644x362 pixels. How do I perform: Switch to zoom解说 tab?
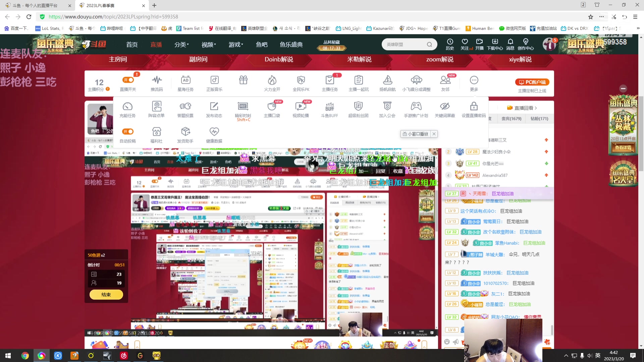click(440, 59)
